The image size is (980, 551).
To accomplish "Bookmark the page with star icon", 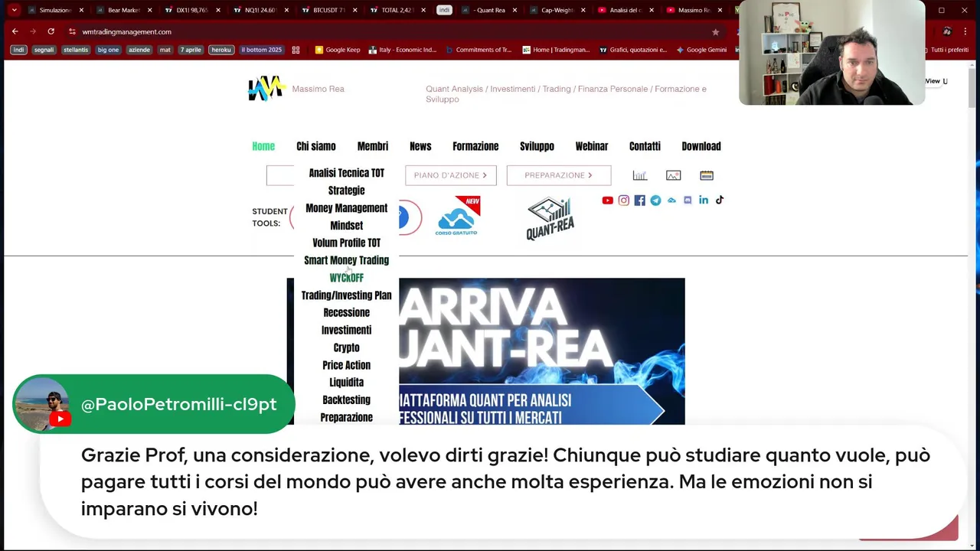I will (x=715, y=32).
